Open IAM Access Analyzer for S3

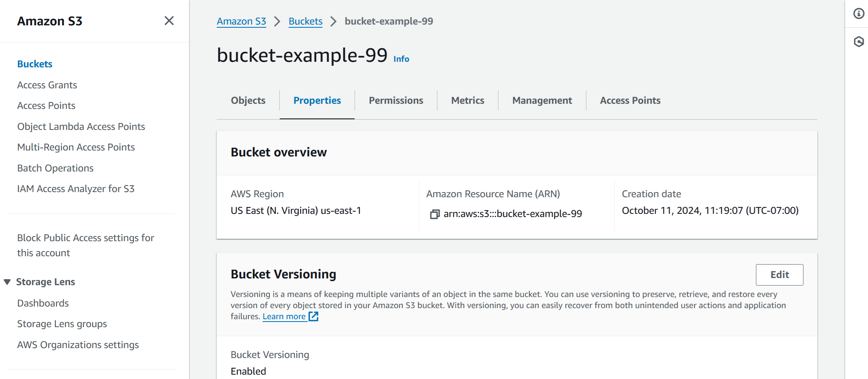[x=76, y=189]
